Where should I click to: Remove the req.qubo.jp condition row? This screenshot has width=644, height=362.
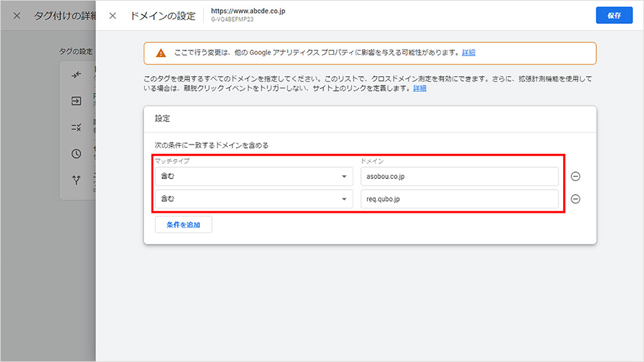(576, 199)
